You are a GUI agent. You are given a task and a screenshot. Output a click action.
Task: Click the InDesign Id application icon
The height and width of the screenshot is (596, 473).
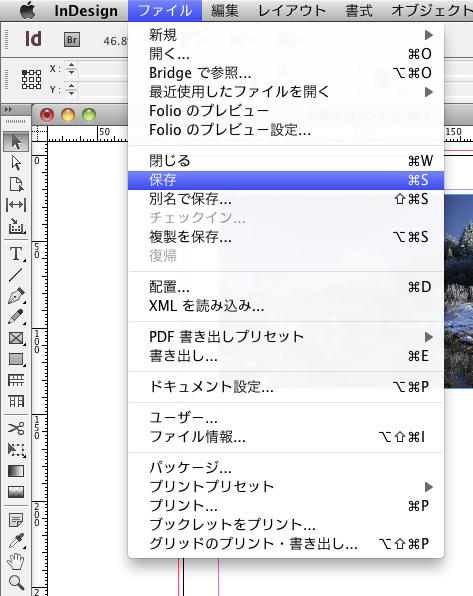(33, 39)
